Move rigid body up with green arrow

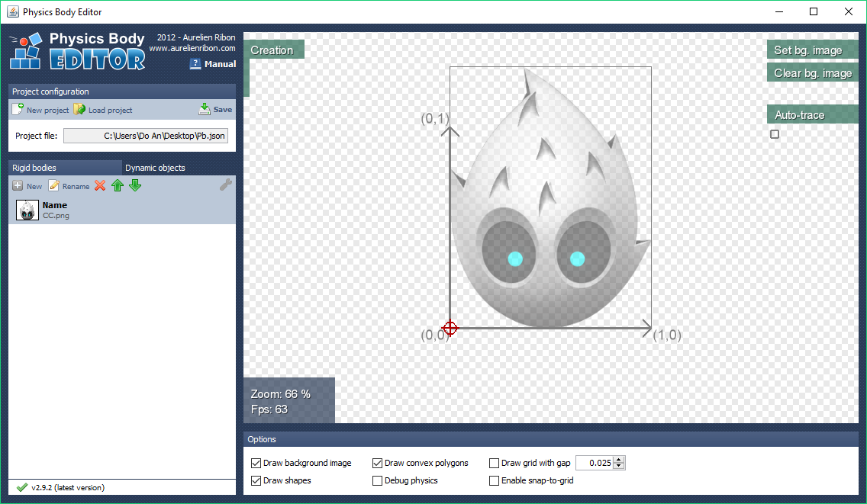[118, 186]
